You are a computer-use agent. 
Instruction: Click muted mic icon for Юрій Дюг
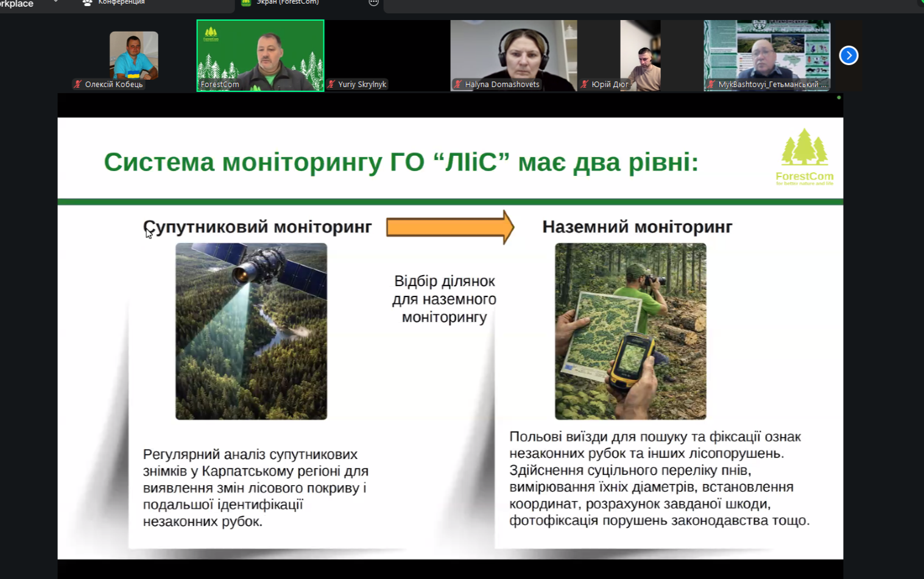[x=585, y=85]
